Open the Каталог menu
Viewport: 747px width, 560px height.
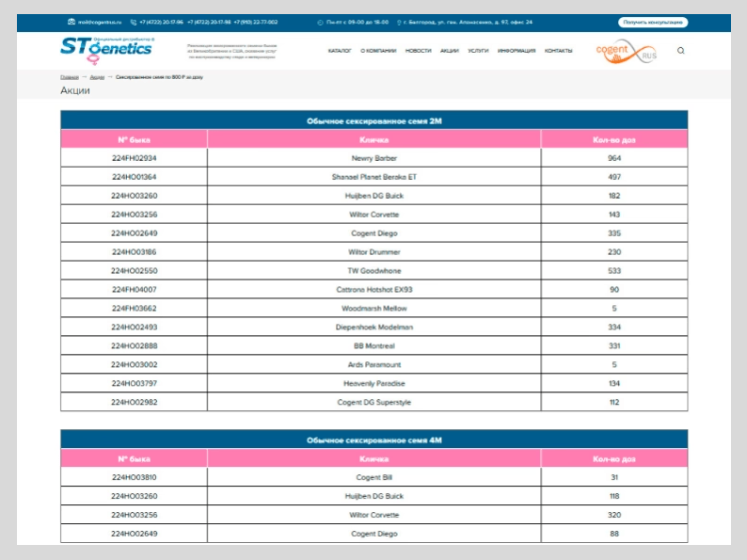pyautogui.click(x=340, y=51)
